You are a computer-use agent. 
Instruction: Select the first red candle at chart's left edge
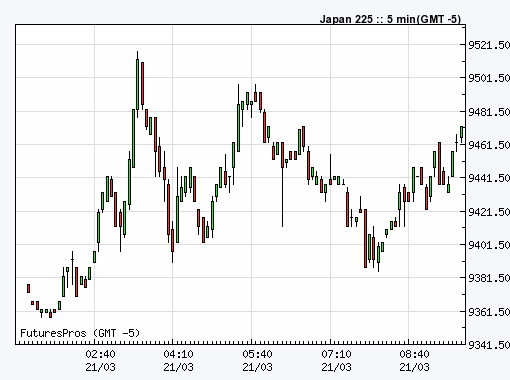click(x=28, y=288)
